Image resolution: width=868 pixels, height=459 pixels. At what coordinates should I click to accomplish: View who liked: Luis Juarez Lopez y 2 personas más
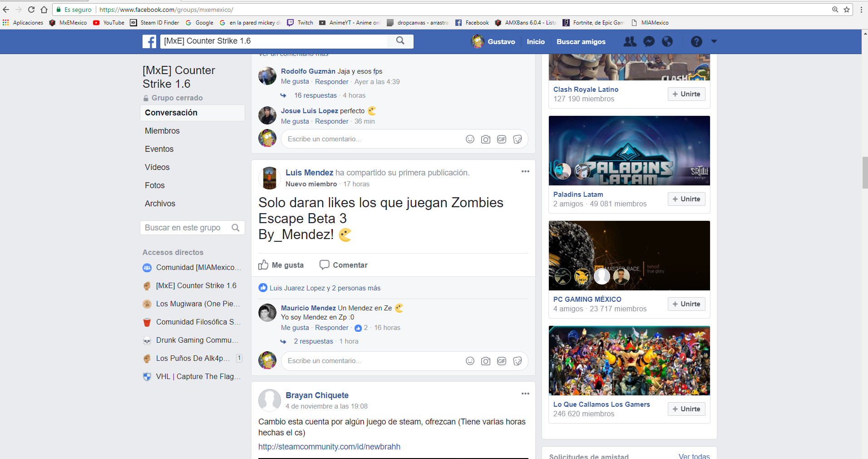pos(325,288)
